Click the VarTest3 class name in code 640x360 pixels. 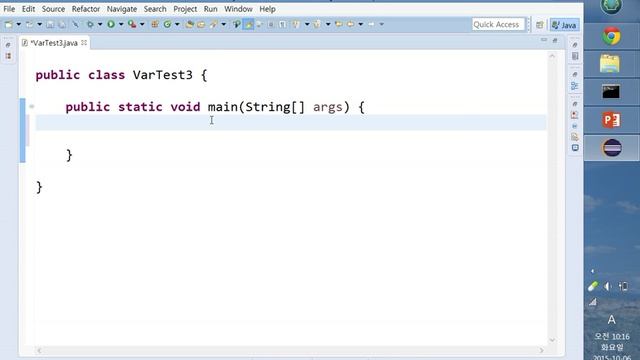coord(162,75)
